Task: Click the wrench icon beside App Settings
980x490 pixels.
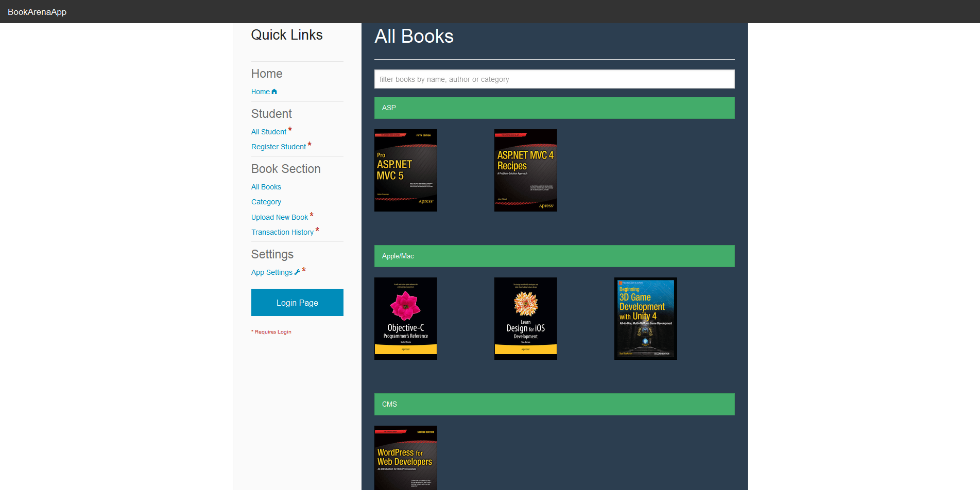Action: click(297, 272)
